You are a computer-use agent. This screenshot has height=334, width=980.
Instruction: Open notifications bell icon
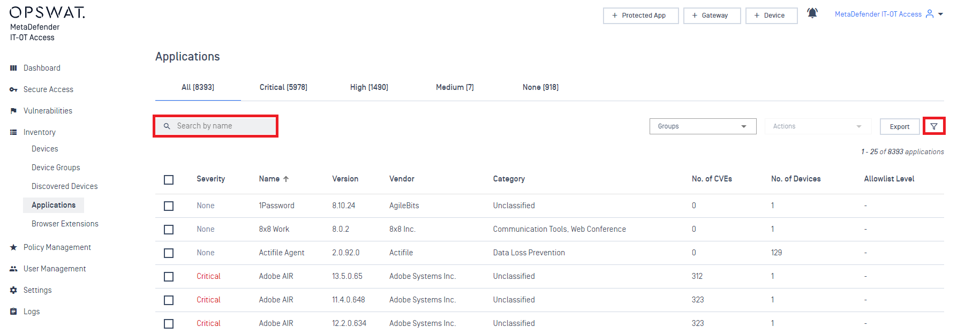pyautogui.click(x=812, y=13)
